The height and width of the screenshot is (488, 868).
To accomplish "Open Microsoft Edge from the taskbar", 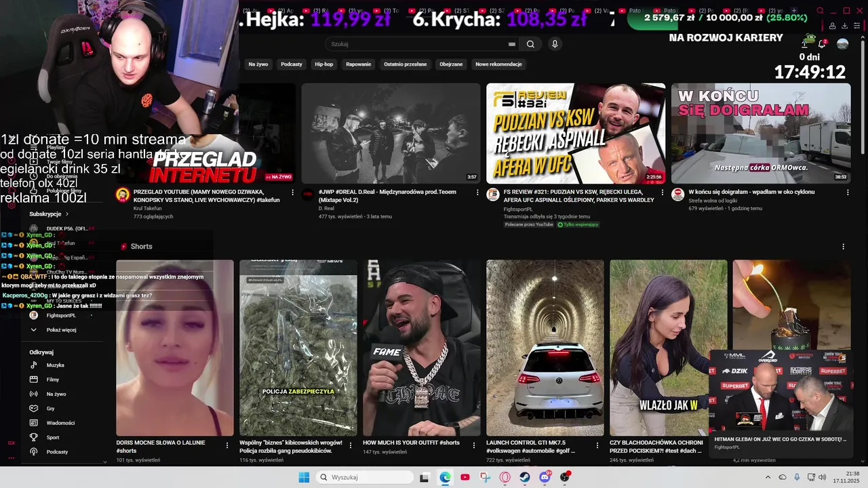I will click(445, 477).
